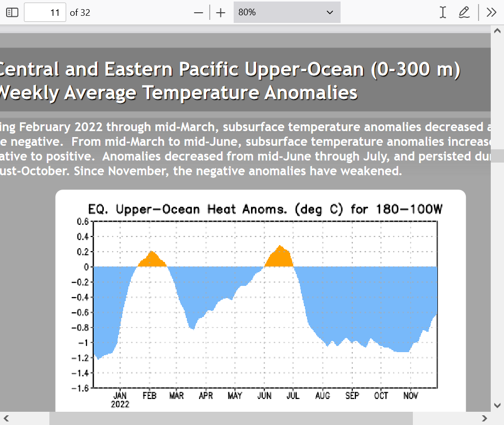Toggle the sidebar panel icon
This screenshot has width=504, height=425.
pos(12,12)
